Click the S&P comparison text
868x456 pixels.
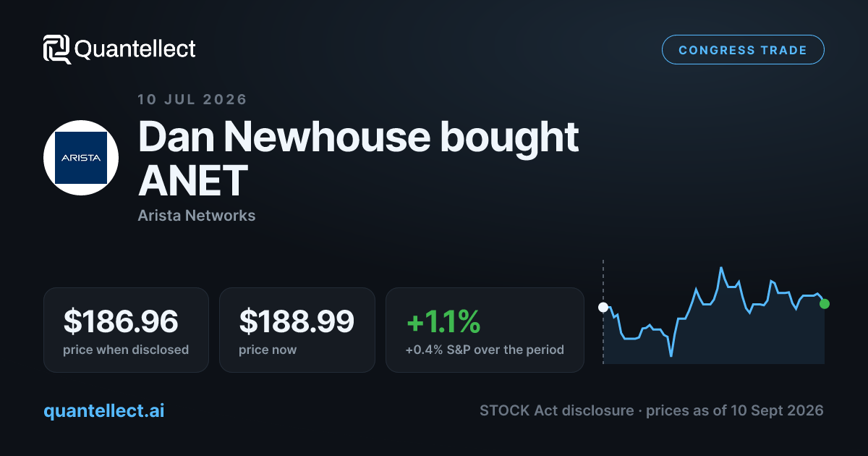485,350
